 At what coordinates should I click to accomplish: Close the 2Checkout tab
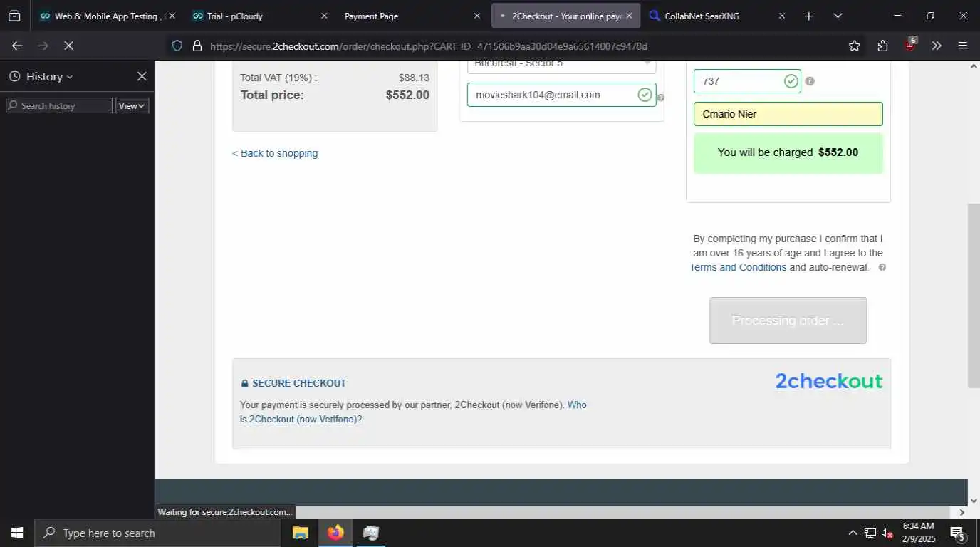pyautogui.click(x=629, y=16)
